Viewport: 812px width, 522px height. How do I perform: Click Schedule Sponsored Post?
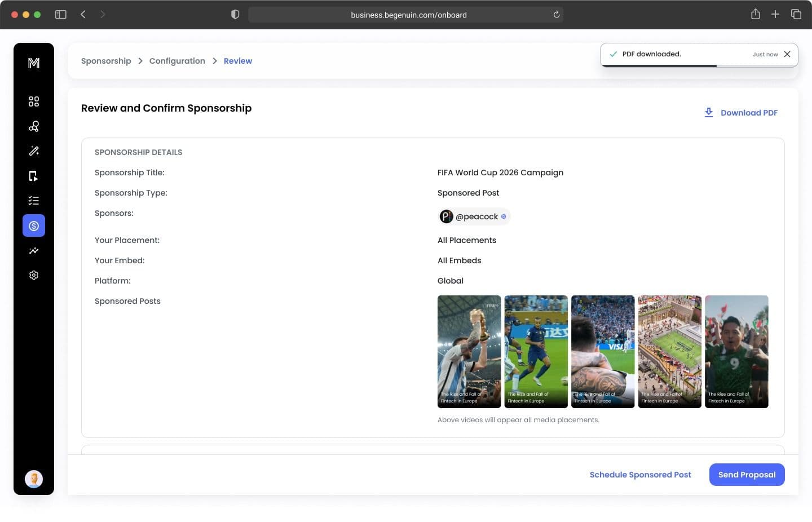(x=641, y=475)
